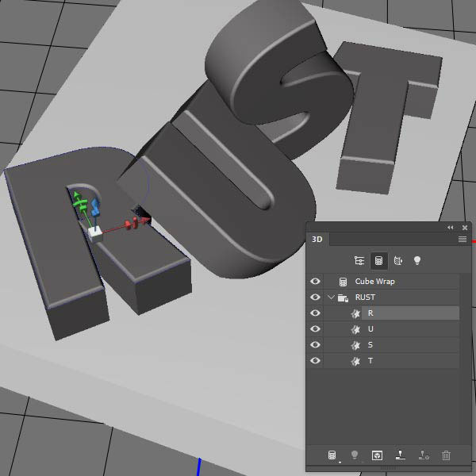The image size is (476, 476).
Task: Click the R extrusion mesh icon
Action: point(355,313)
